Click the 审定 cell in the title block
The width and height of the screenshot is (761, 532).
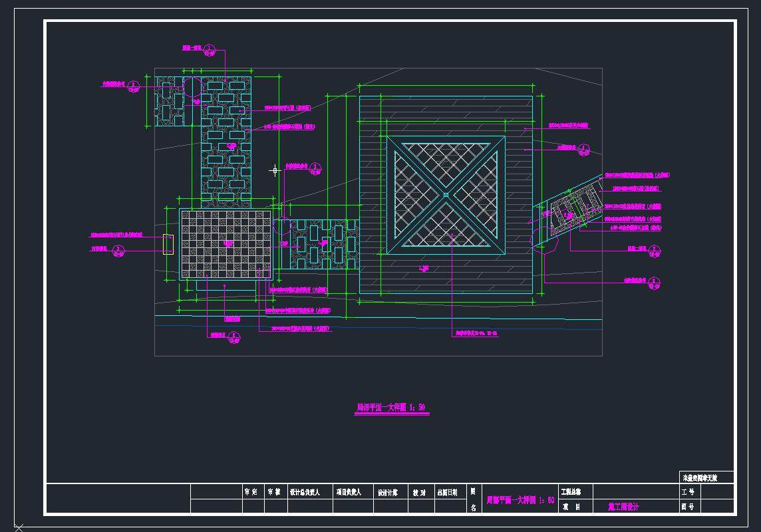(251, 492)
